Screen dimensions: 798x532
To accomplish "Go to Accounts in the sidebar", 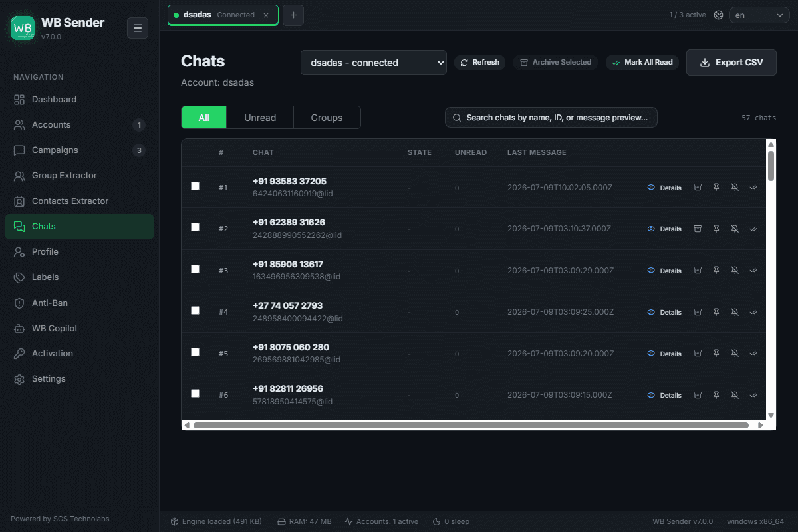I will [79, 125].
